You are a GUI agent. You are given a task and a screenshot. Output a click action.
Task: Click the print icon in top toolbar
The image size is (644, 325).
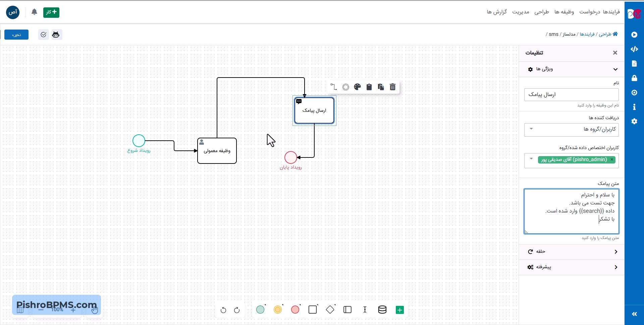(56, 35)
